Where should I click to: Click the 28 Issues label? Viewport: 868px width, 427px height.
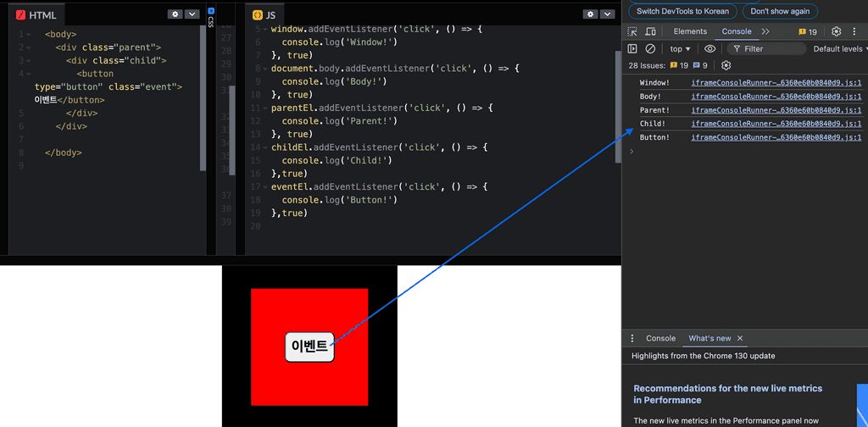click(647, 65)
